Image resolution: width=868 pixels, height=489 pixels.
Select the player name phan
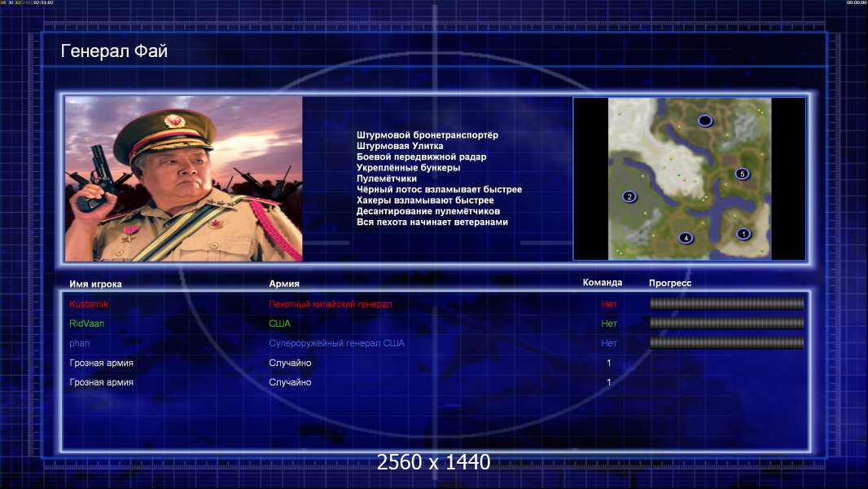(80, 343)
